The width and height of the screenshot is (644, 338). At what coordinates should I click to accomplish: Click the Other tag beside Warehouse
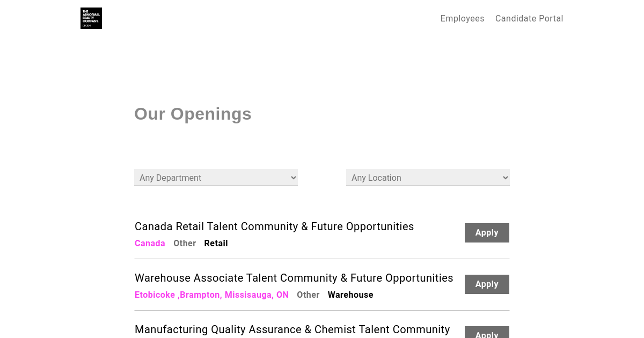click(x=308, y=295)
